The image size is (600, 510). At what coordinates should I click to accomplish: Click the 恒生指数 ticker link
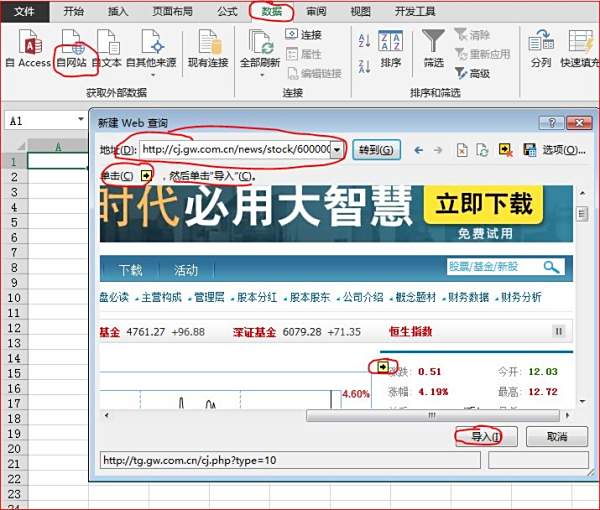pos(411,331)
